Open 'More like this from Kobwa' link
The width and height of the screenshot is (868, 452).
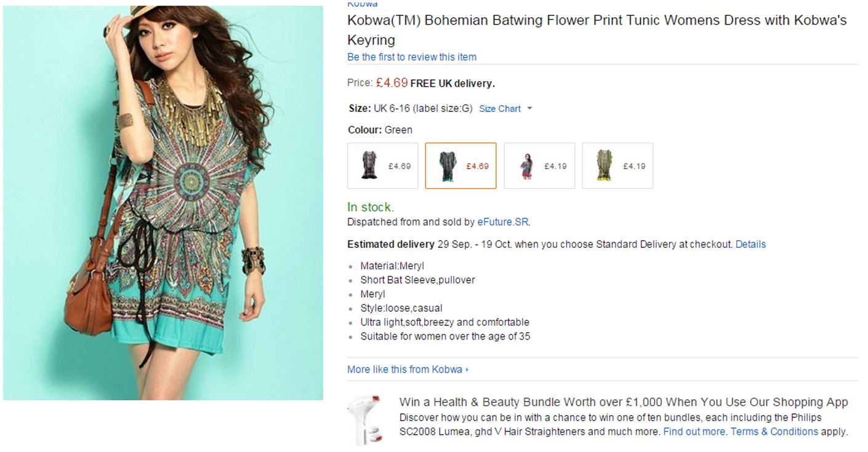404,370
